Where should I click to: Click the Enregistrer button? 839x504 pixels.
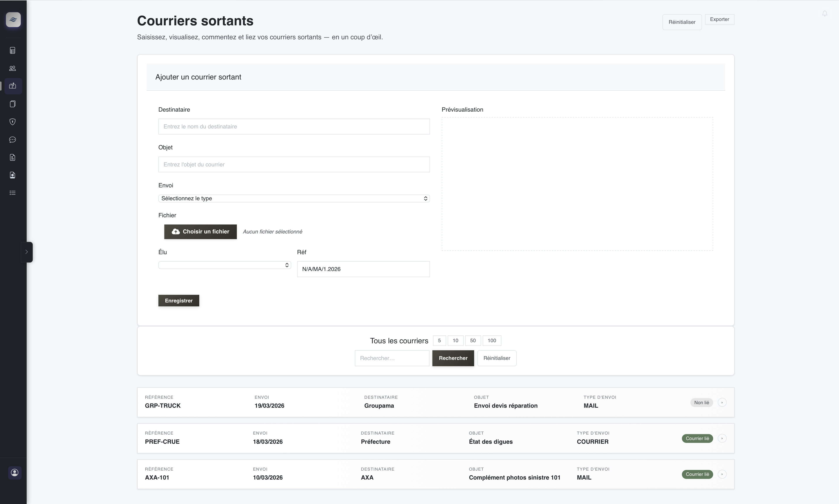pyautogui.click(x=179, y=300)
